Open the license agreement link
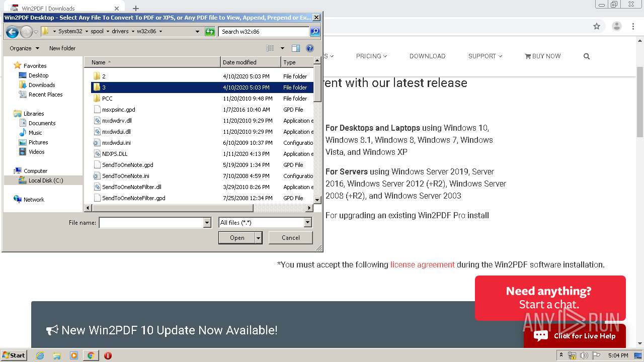Viewport: 644px width, 362px height. (x=422, y=264)
